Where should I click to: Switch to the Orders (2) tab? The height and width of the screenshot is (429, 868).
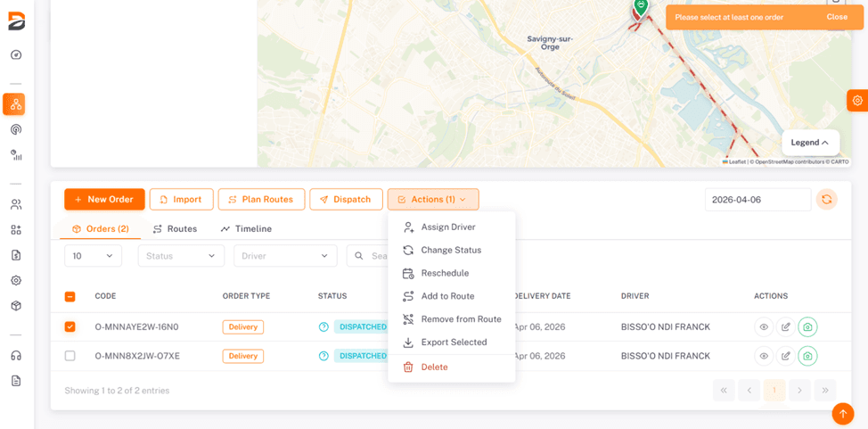coord(100,229)
